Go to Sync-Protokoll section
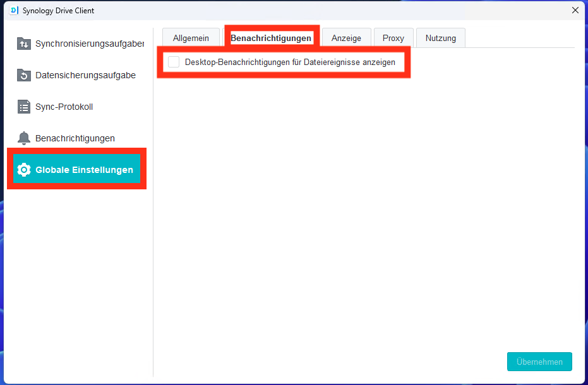This screenshot has height=385, width=588. click(x=64, y=107)
